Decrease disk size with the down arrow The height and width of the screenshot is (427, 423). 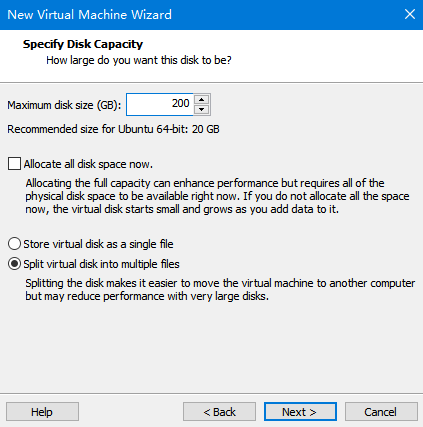point(201,109)
